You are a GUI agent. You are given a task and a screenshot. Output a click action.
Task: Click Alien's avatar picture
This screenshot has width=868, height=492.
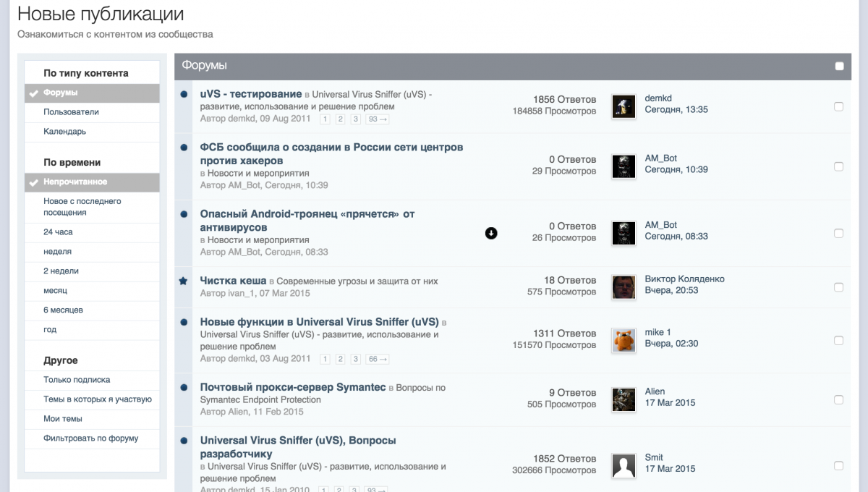[624, 399]
